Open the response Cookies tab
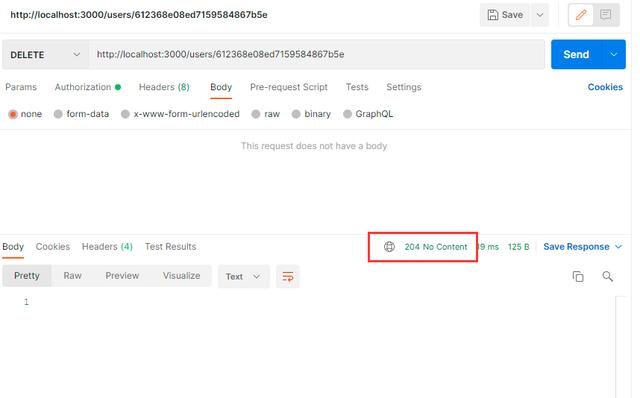 53,247
